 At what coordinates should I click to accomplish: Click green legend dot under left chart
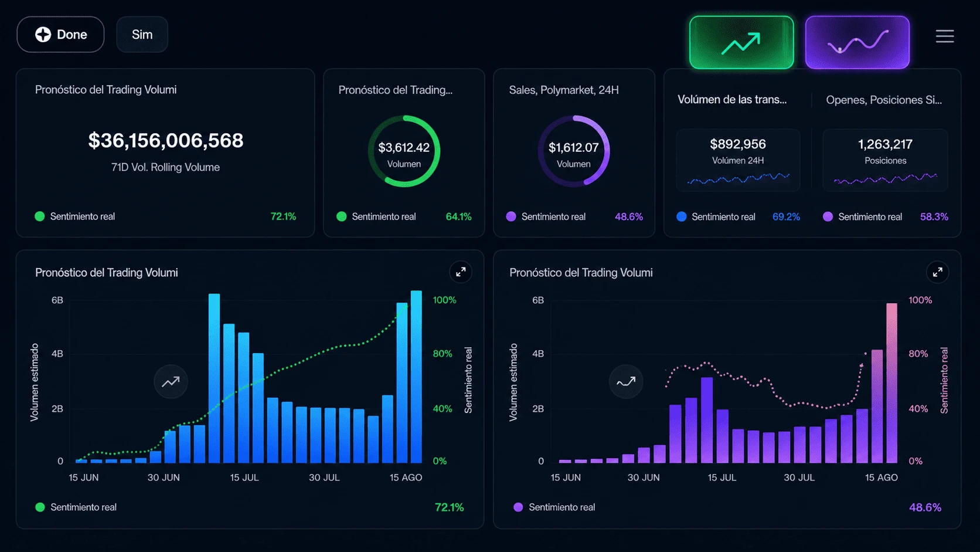coord(40,507)
